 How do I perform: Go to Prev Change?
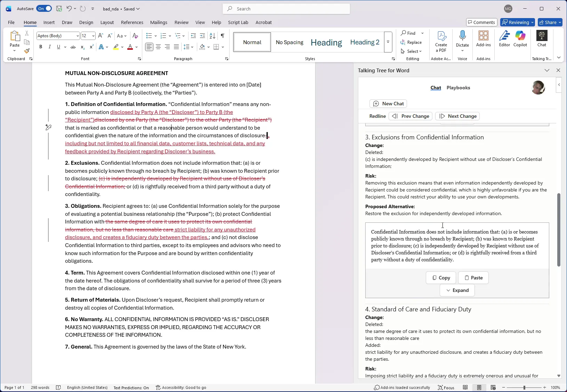(410, 116)
